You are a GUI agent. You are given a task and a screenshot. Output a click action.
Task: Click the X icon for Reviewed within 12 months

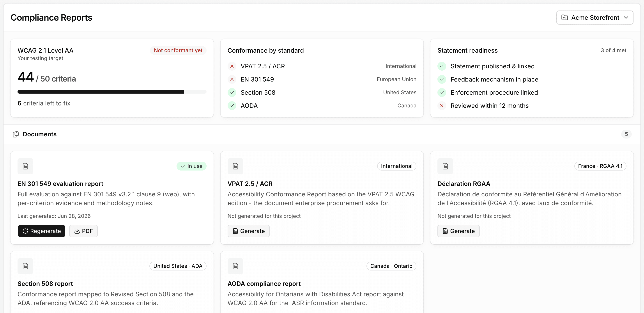pyautogui.click(x=442, y=106)
